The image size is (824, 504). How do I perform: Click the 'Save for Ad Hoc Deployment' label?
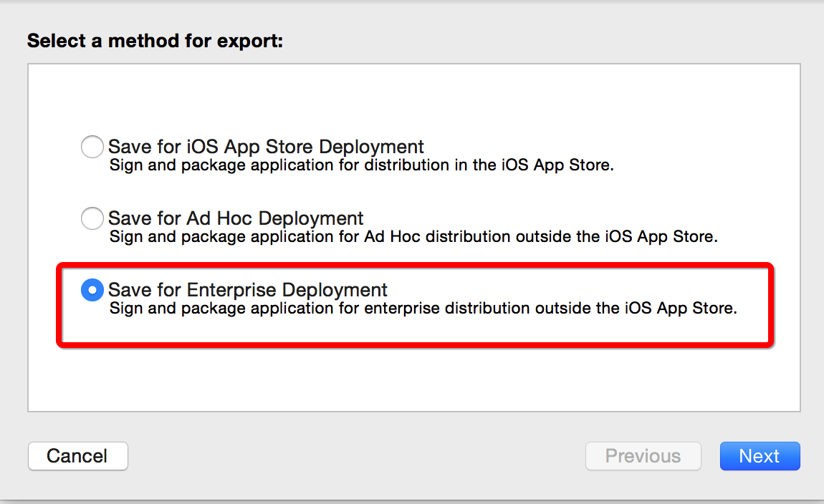click(236, 218)
